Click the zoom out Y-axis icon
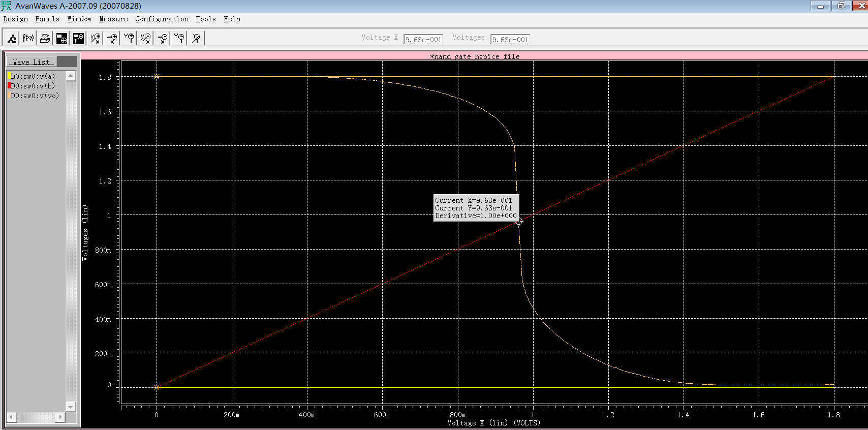Viewport: 868px width, 430px height. (x=179, y=38)
